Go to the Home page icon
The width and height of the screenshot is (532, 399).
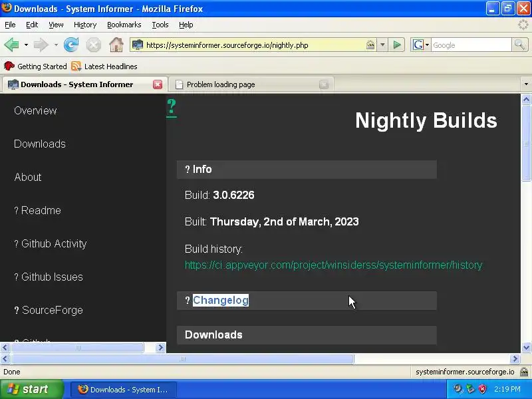click(x=116, y=45)
